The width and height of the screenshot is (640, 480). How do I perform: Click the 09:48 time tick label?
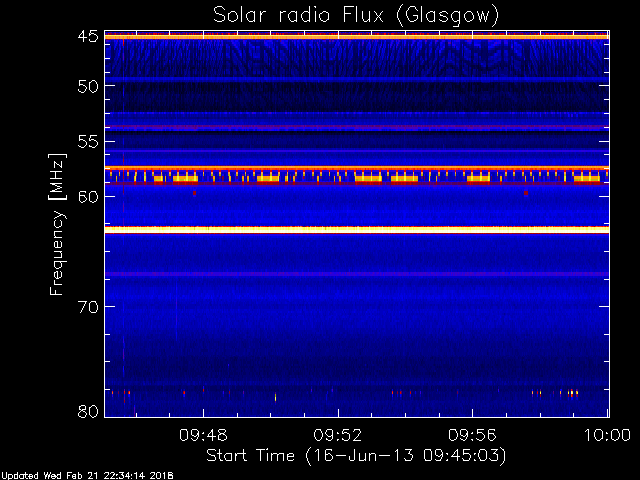click(x=203, y=435)
